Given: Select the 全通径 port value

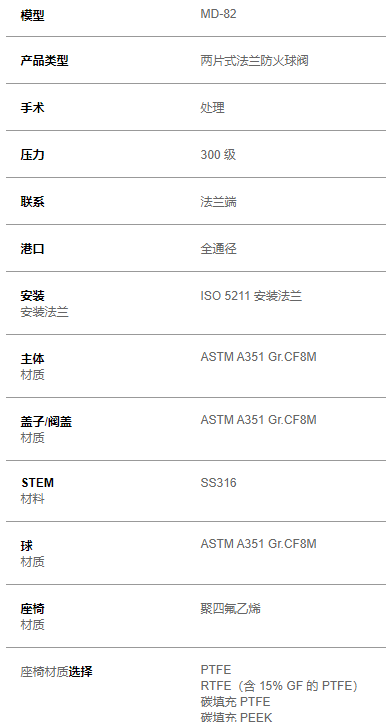Looking at the screenshot, I should point(218,249).
